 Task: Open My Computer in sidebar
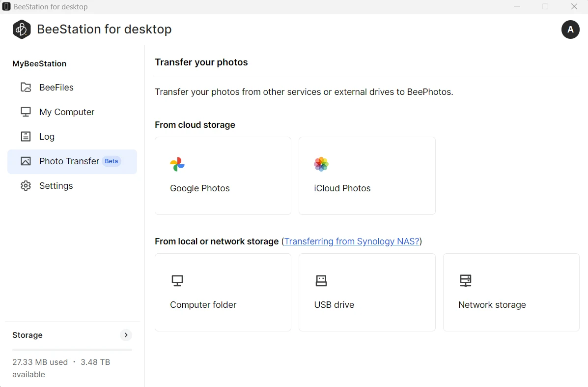pyautogui.click(x=67, y=112)
